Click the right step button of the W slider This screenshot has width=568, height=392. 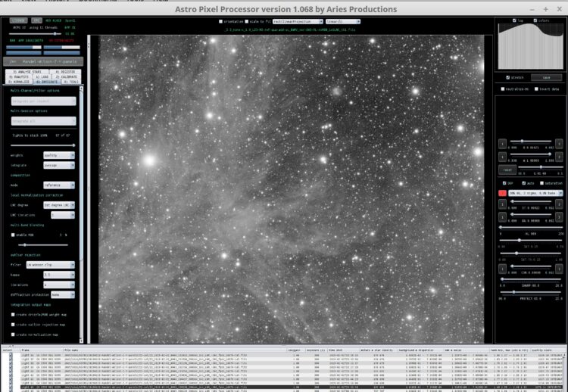tap(559, 157)
